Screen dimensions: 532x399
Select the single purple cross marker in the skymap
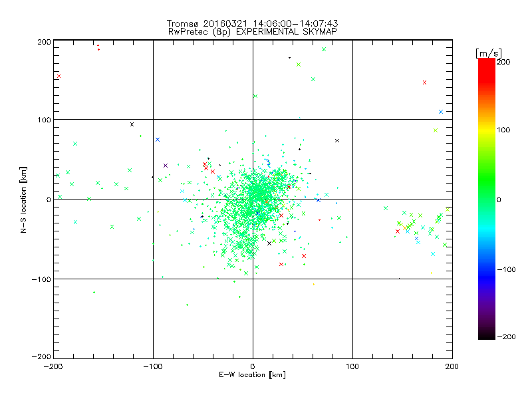tap(166, 166)
